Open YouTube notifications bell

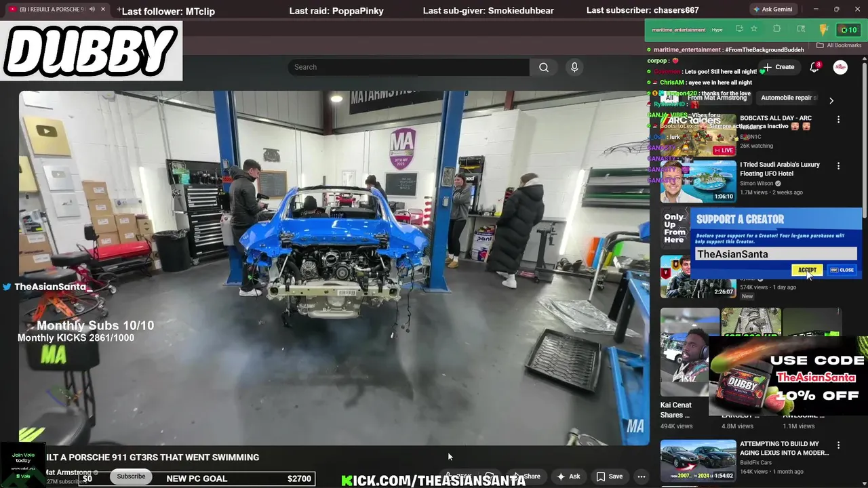[x=814, y=67]
